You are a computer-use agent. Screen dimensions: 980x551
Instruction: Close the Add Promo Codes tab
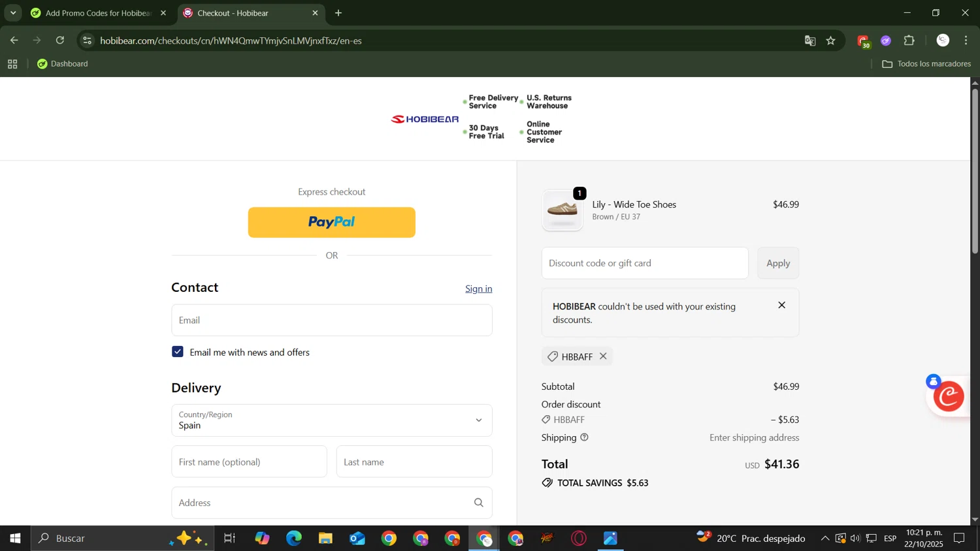pos(163,13)
